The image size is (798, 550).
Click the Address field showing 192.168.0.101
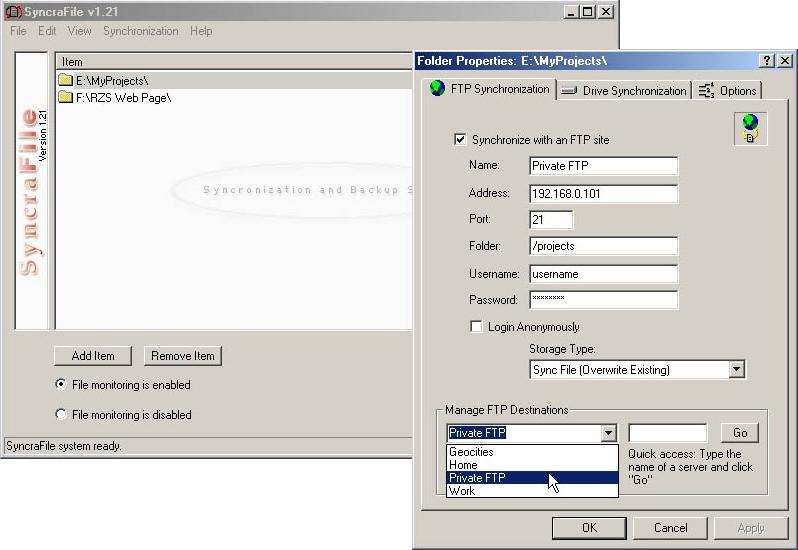(x=604, y=194)
